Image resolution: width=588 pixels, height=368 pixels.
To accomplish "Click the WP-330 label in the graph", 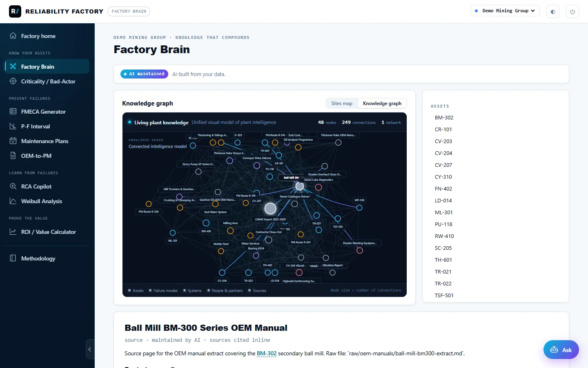I will pos(359,200).
